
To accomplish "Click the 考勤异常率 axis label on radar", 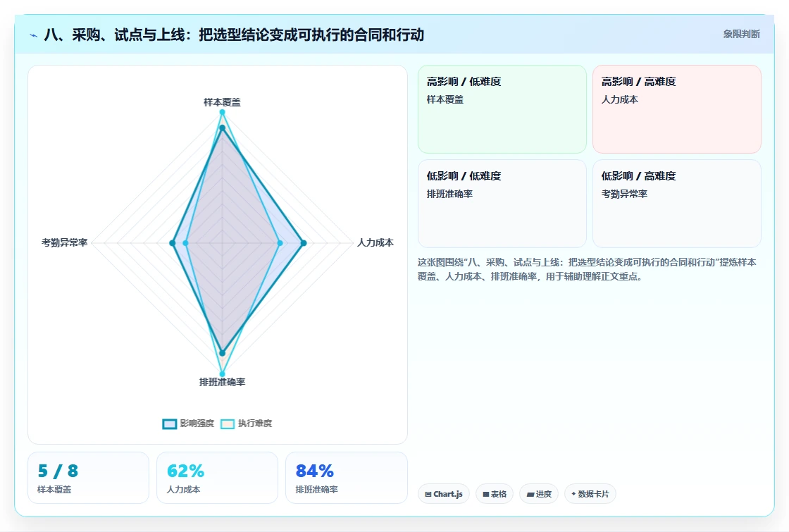I will pos(64,242).
